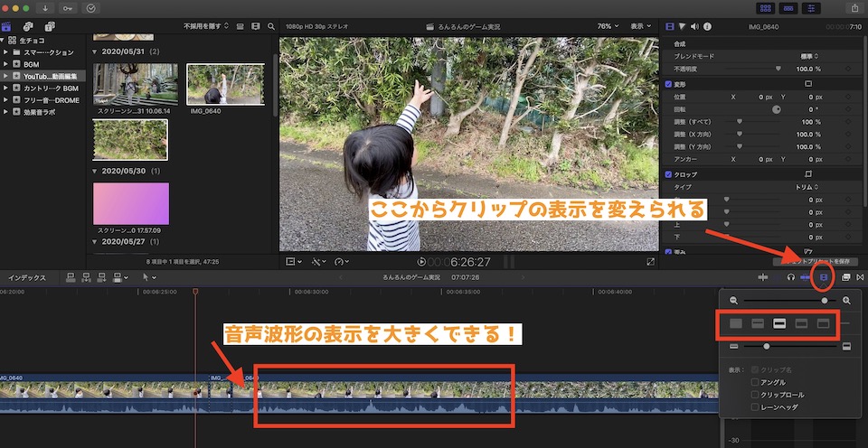Viewport: 868px width, 448px height.
Task: Open ブレンドモード 標準 dropdown
Action: click(x=809, y=56)
